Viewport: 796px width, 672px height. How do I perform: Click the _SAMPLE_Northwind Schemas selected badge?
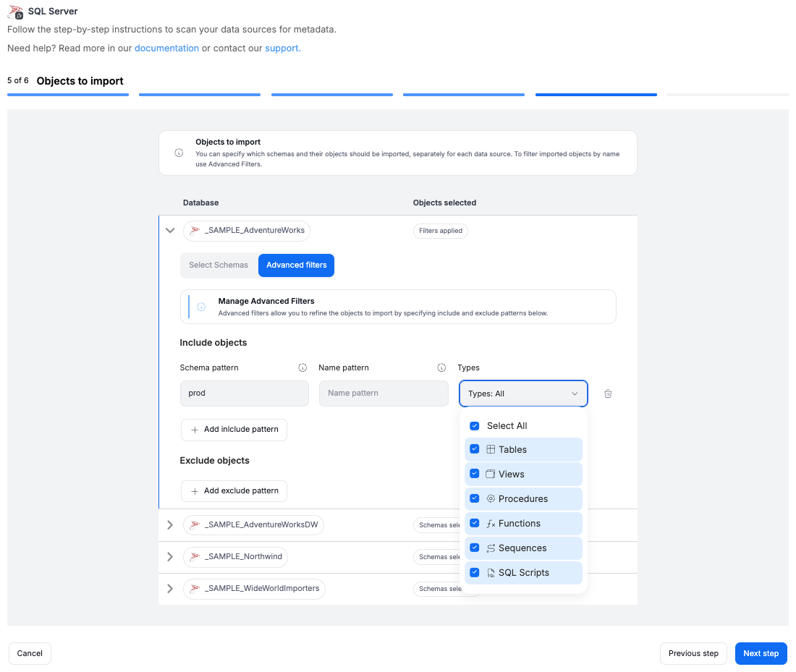coord(437,557)
